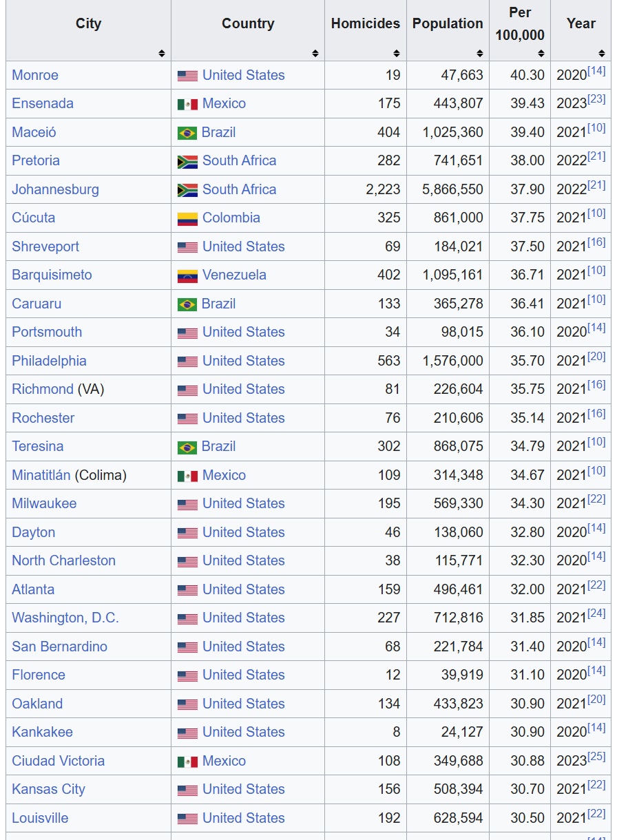617x840 pixels.
Task: Open the Philadelphia city link
Action: point(49,361)
